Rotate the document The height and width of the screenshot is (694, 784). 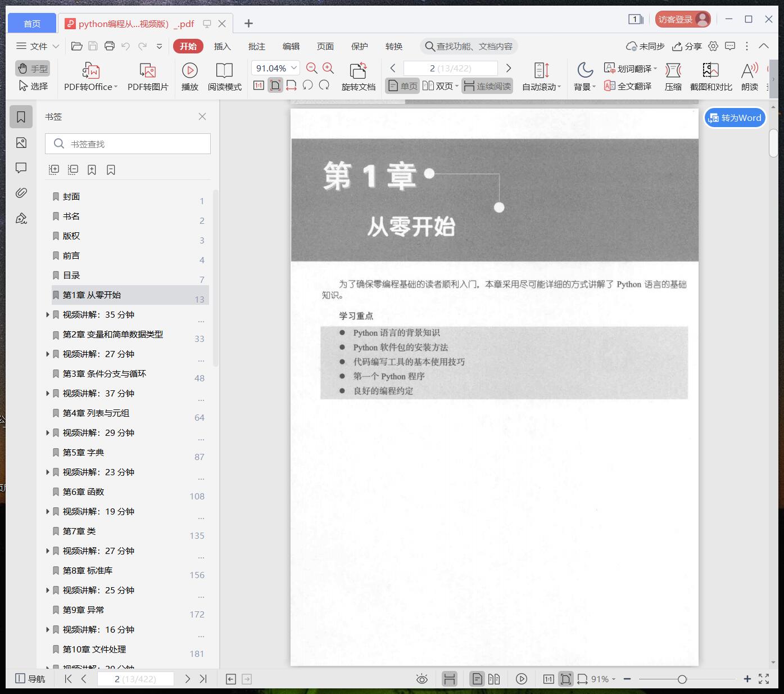click(359, 76)
